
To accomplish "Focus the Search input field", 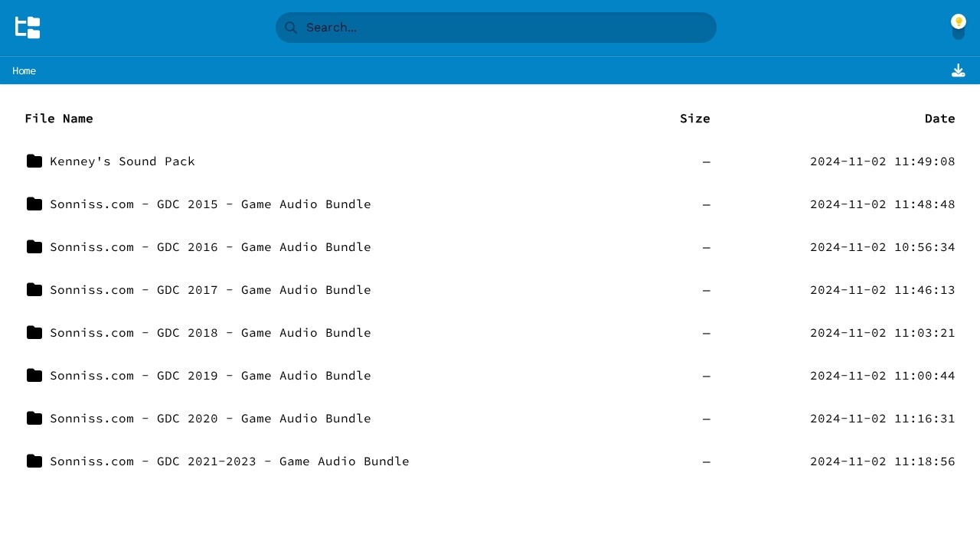I will 505,28.
